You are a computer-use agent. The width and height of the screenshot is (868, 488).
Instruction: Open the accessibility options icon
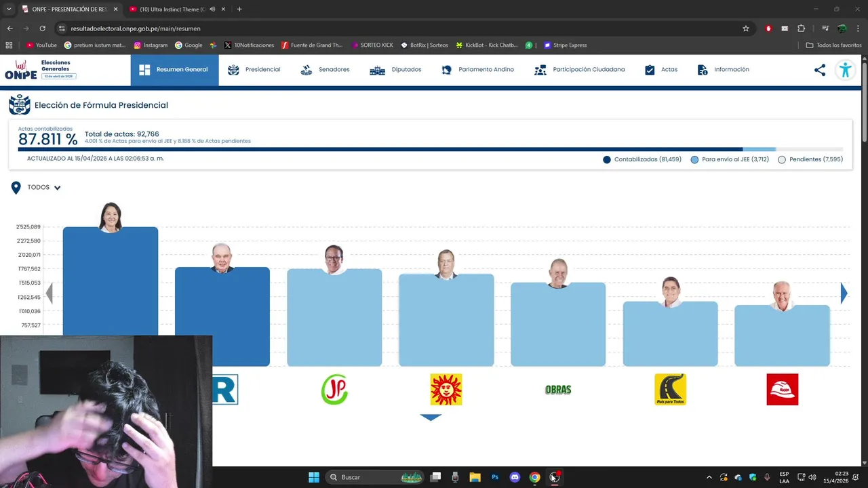point(845,70)
